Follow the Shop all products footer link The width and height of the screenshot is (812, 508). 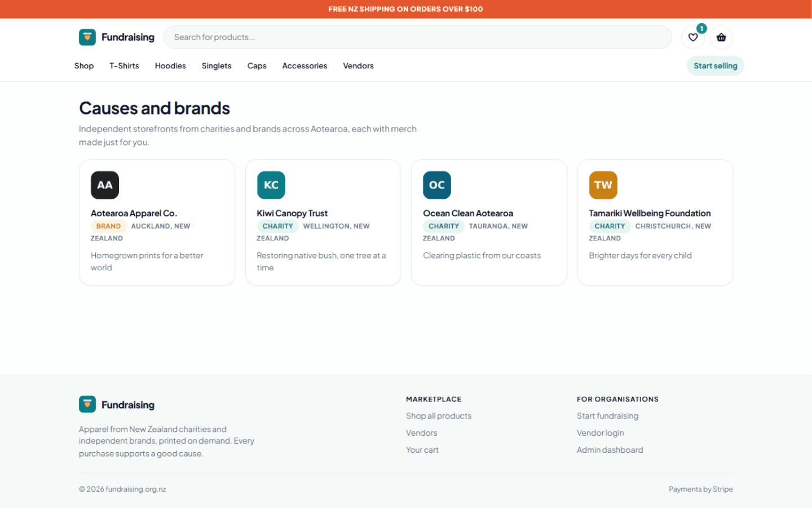click(x=439, y=416)
